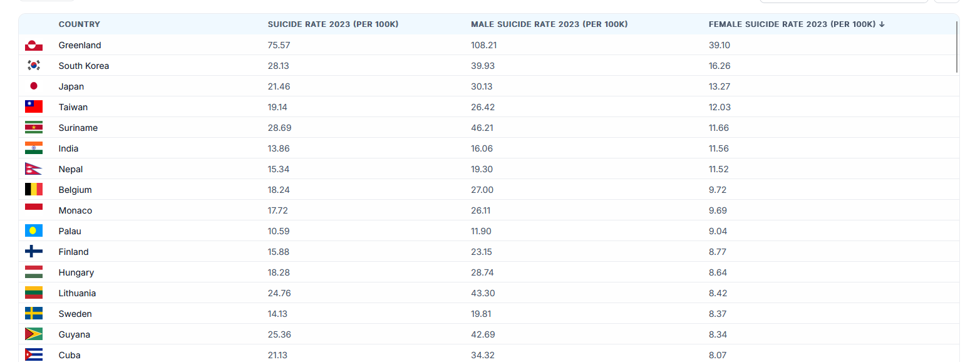Select Monaco's suicide rate 17.72
Image resolution: width=980 pixels, height=362 pixels.
pos(278,210)
